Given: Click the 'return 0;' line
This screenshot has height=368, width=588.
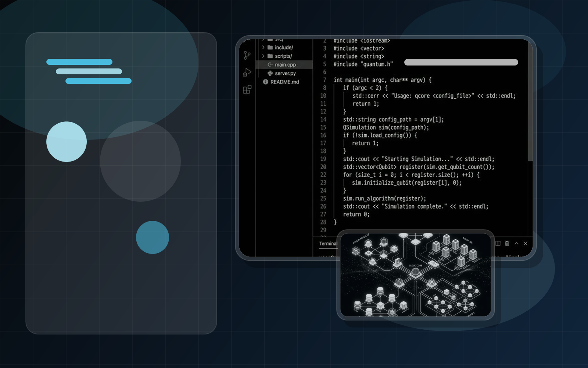Looking at the screenshot, I should 356,214.
